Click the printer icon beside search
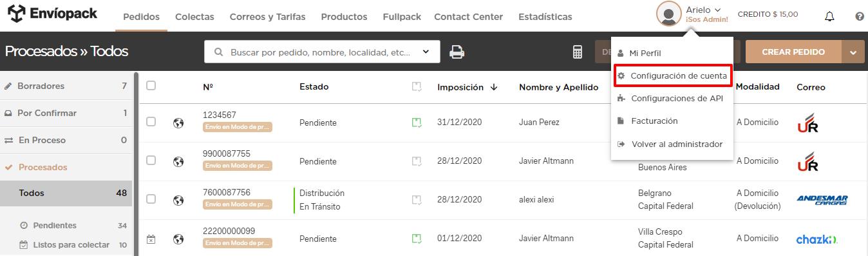The image size is (868, 256). click(x=457, y=52)
